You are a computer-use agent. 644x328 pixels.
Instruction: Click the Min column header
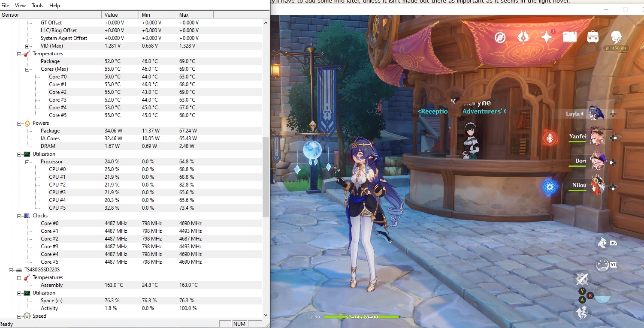pyautogui.click(x=157, y=15)
